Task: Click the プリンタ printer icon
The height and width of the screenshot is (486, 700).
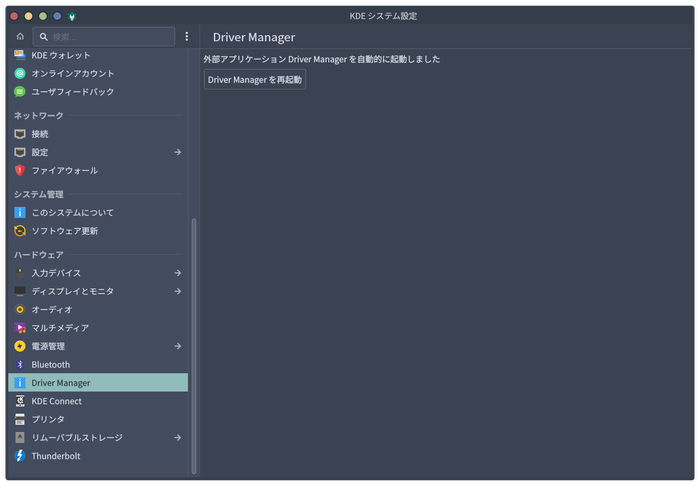Action: (x=20, y=419)
